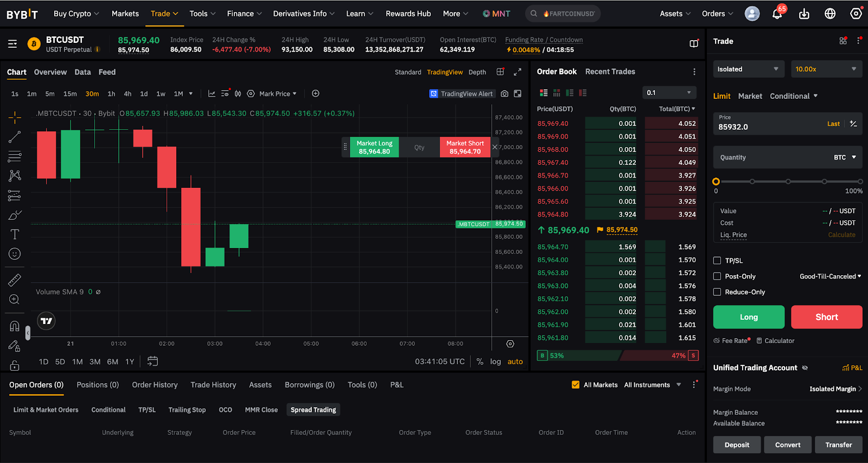
Task: Click the green Long button
Action: (x=749, y=317)
